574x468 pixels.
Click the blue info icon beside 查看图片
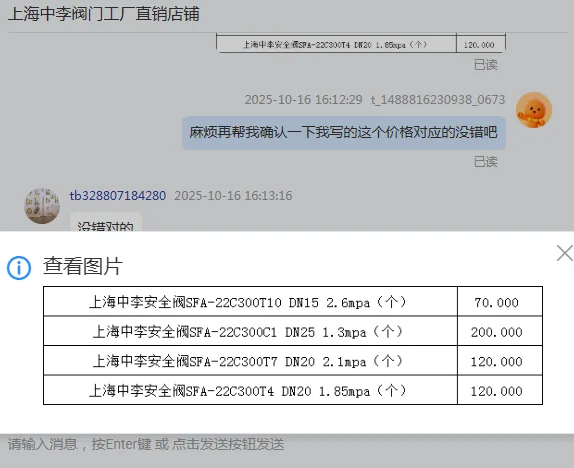19,268
